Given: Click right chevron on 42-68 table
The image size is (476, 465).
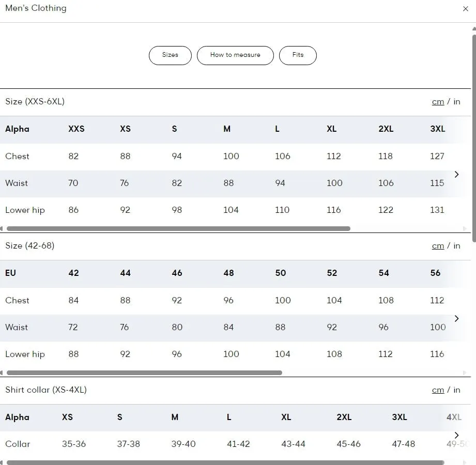Looking at the screenshot, I should pos(456,319).
